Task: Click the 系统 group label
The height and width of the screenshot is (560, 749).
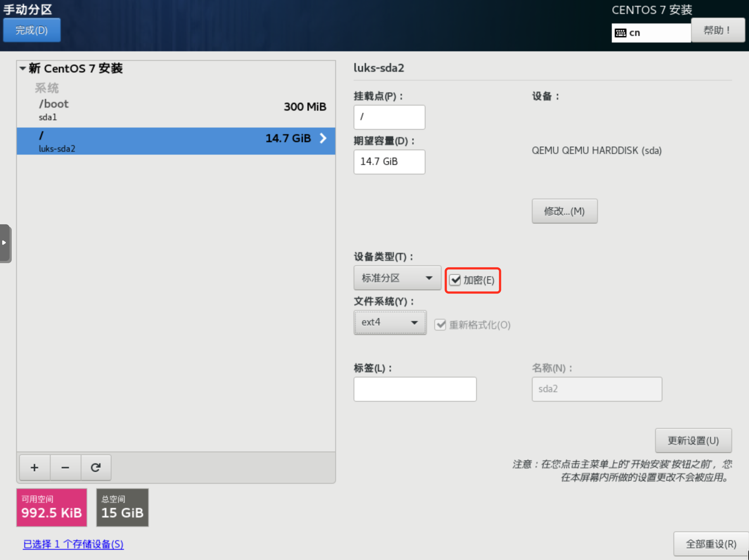Action: (47, 88)
